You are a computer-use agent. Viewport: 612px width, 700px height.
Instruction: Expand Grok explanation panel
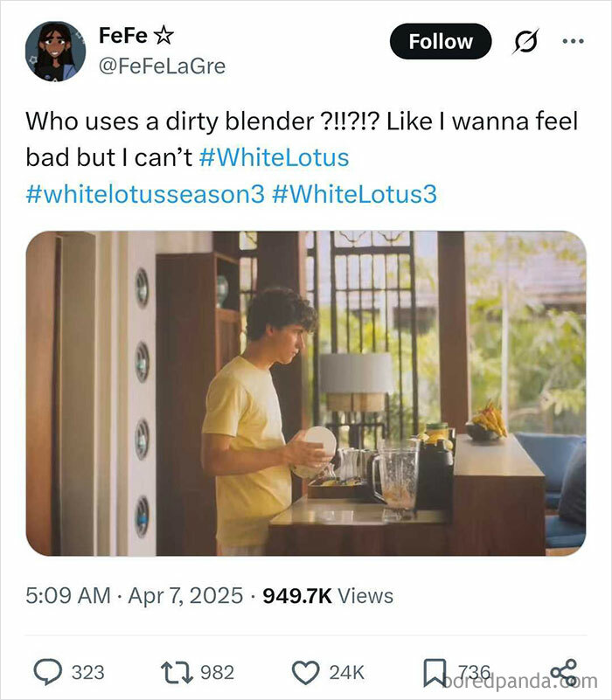tap(525, 40)
